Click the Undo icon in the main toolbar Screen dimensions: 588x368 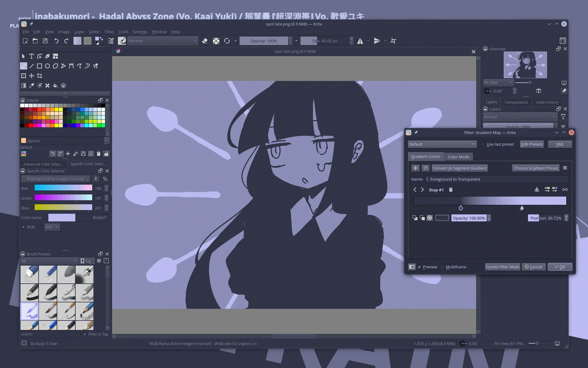(56, 41)
